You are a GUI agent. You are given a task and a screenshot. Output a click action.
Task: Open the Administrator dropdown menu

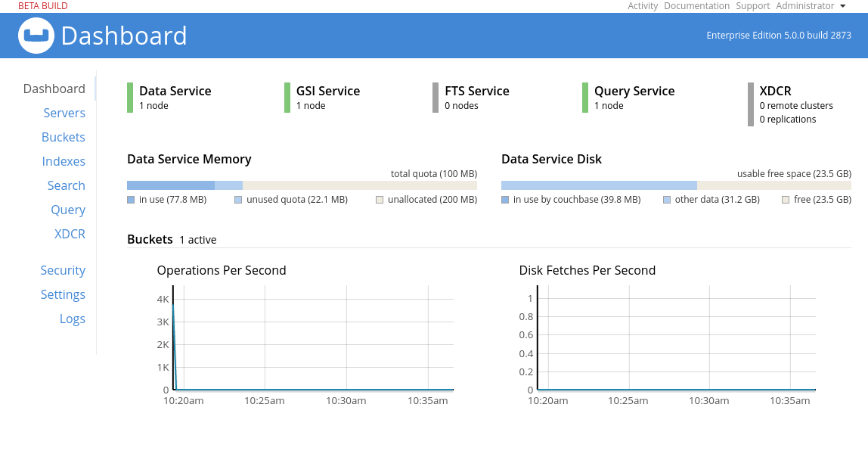(811, 6)
